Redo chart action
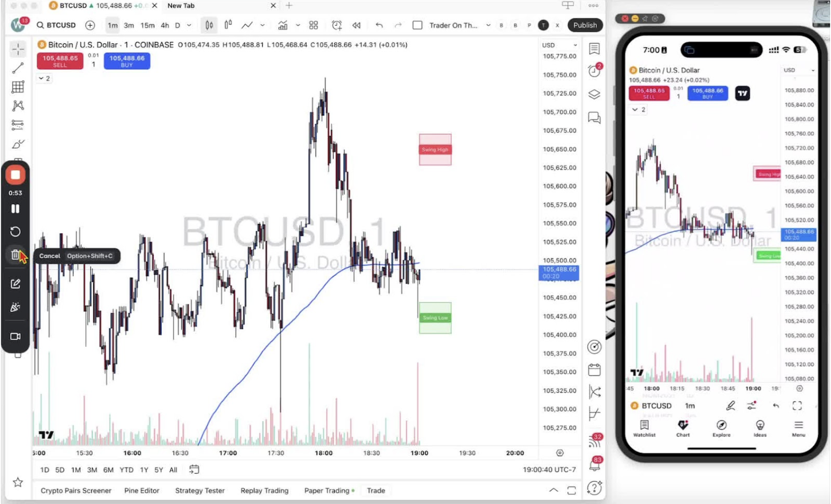Screen dimensions: 831x504 (398, 25)
